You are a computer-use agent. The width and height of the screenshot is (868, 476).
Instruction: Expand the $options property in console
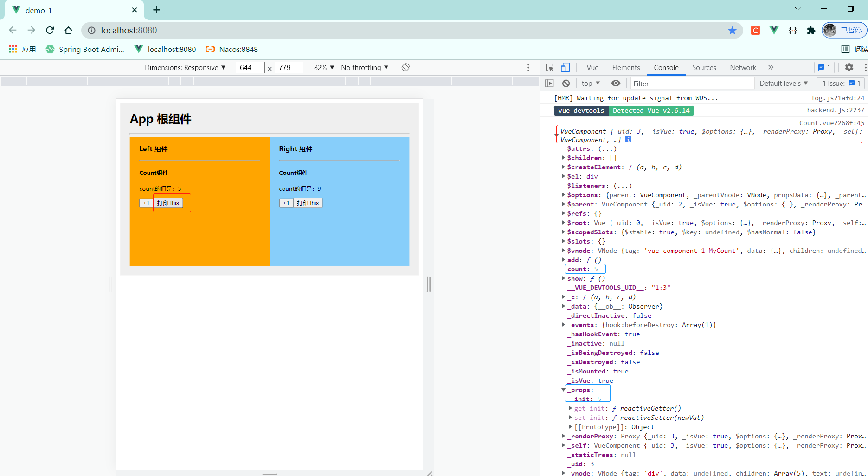click(564, 195)
